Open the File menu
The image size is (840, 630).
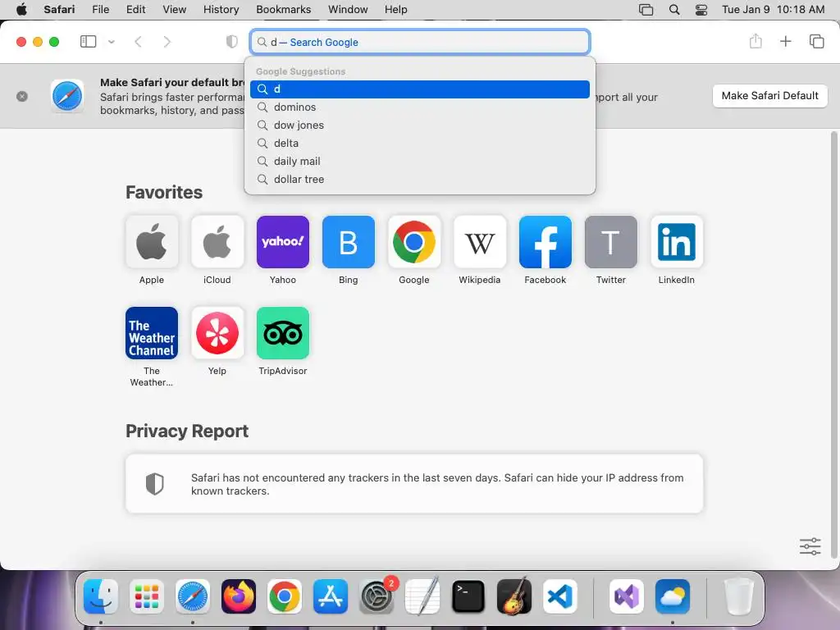point(100,9)
